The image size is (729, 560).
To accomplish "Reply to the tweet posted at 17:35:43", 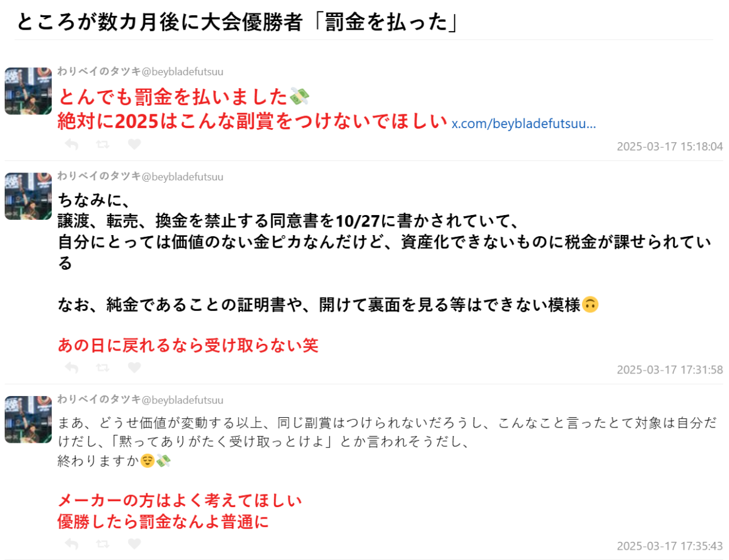I will [72, 543].
